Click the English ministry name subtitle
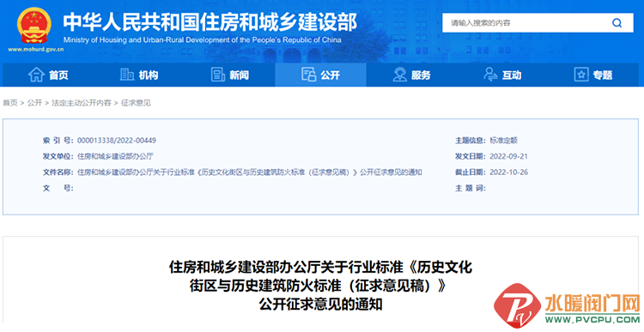The width and height of the screenshot is (644, 332). 202,40
